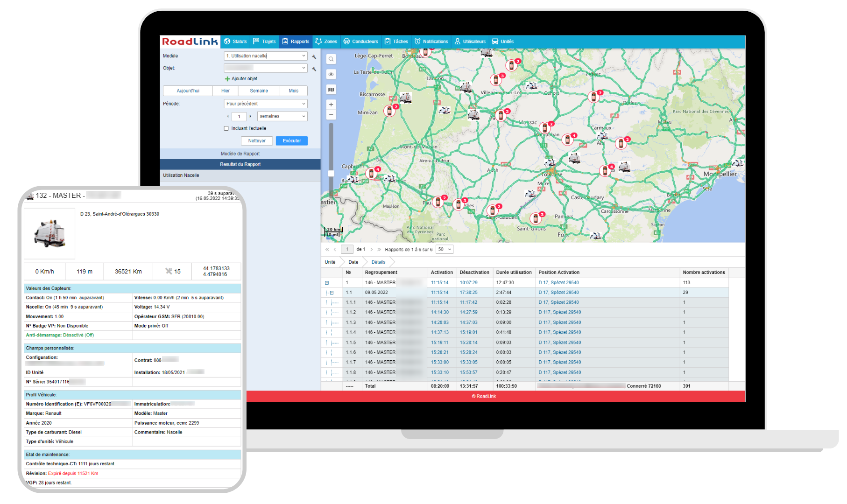Open the semaines unit dropdown
The width and height of the screenshot is (847, 504).
click(x=282, y=116)
